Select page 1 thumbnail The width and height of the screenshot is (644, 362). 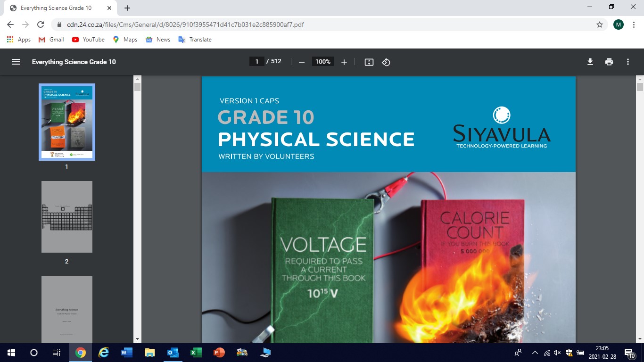point(67,122)
